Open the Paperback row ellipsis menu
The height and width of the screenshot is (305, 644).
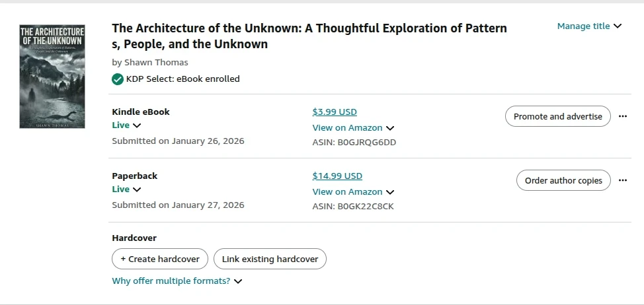(622, 180)
